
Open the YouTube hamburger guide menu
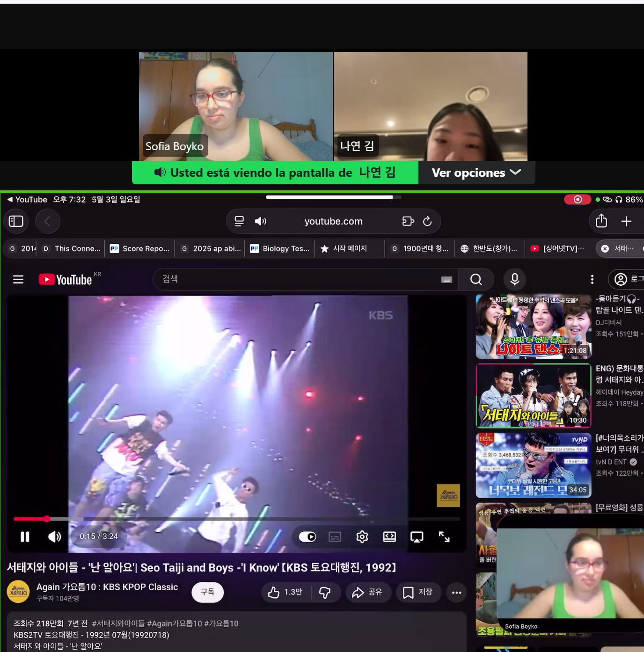coord(18,279)
